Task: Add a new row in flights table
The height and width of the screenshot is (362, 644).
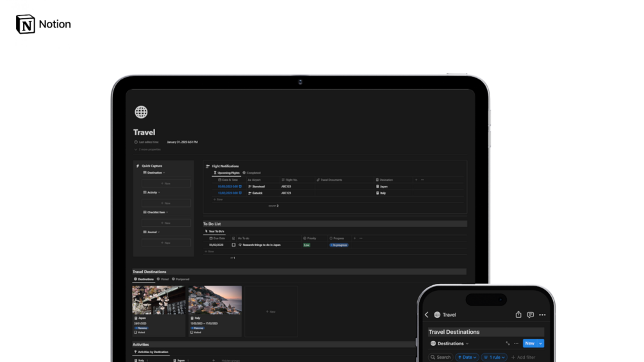Action: pyautogui.click(x=218, y=199)
